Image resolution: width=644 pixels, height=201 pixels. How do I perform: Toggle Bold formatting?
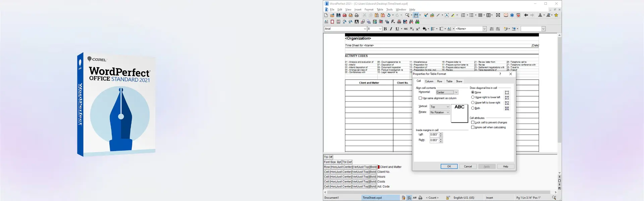click(x=385, y=29)
